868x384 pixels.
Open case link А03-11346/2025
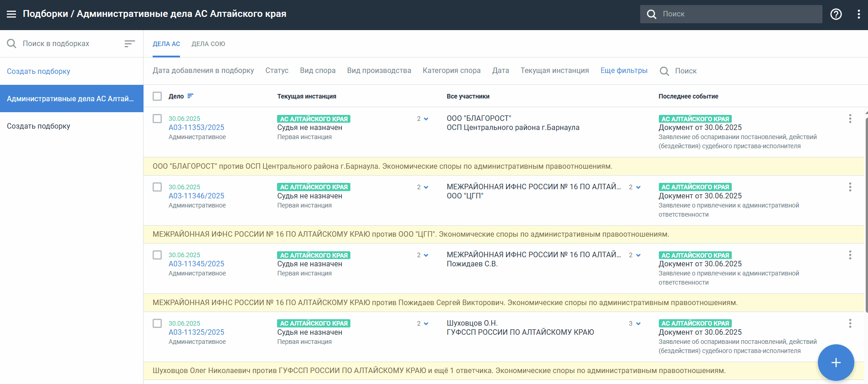tap(196, 196)
